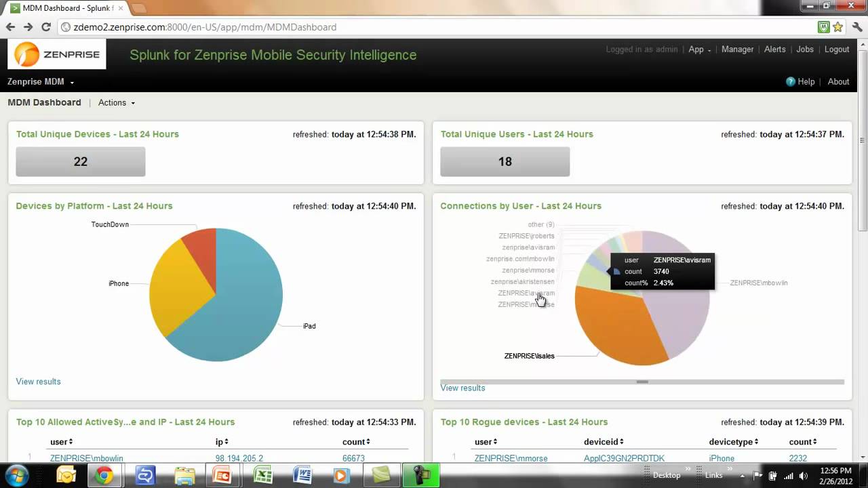Open the media player taskbar icon

[341, 475]
